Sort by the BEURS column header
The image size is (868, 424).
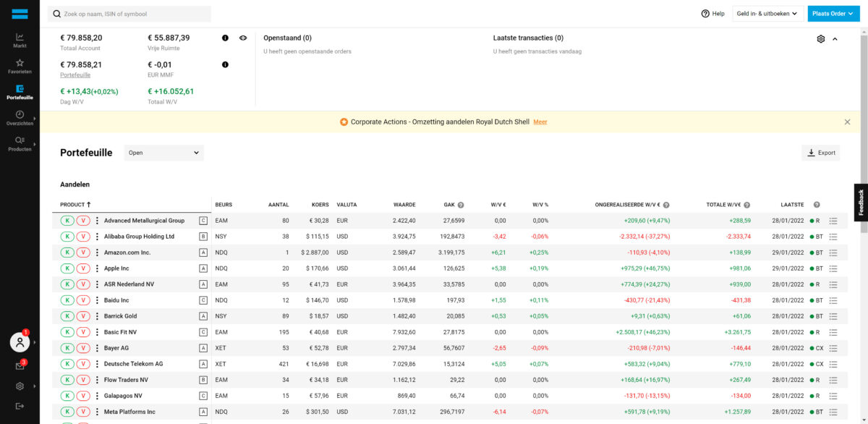point(224,205)
